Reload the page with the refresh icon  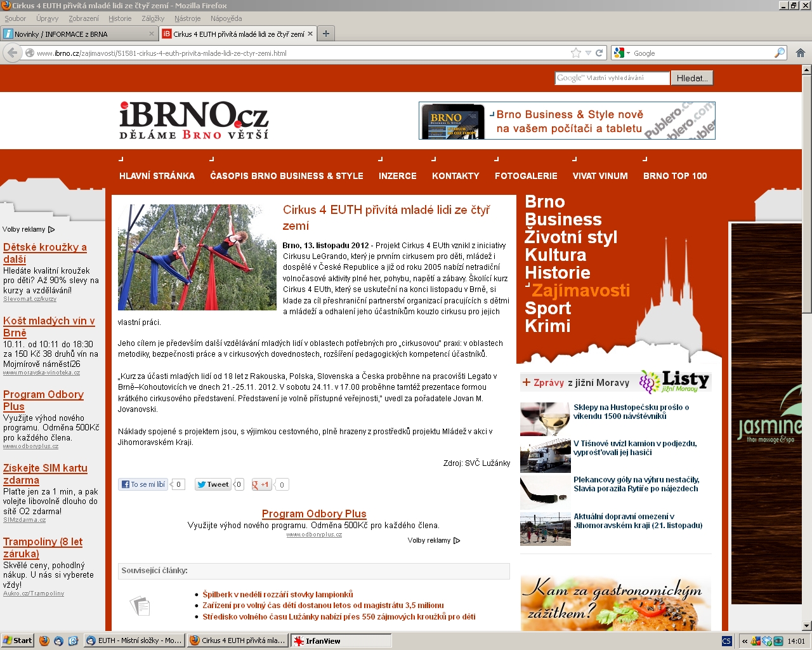click(x=599, y=53)
